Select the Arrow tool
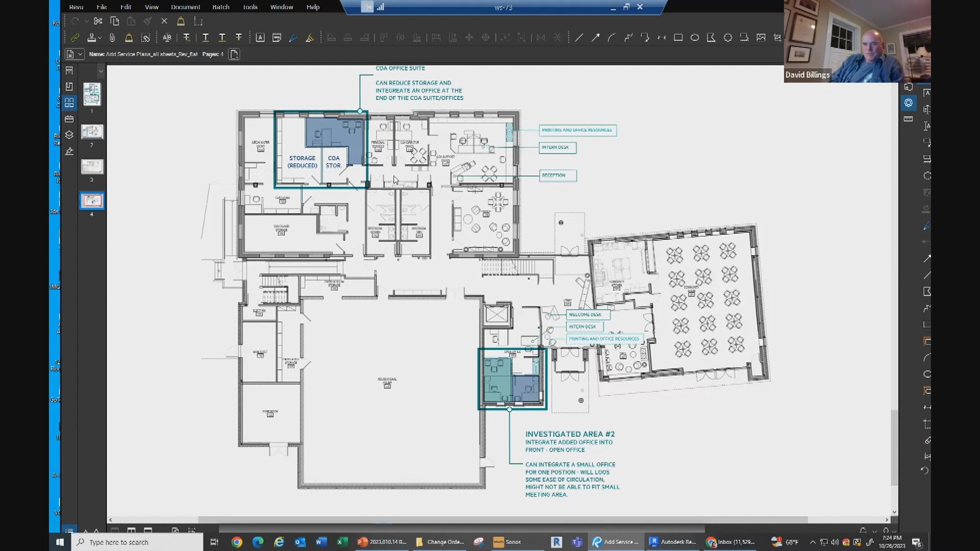Viewport: 980px width, 551px height. pos(595,37)
